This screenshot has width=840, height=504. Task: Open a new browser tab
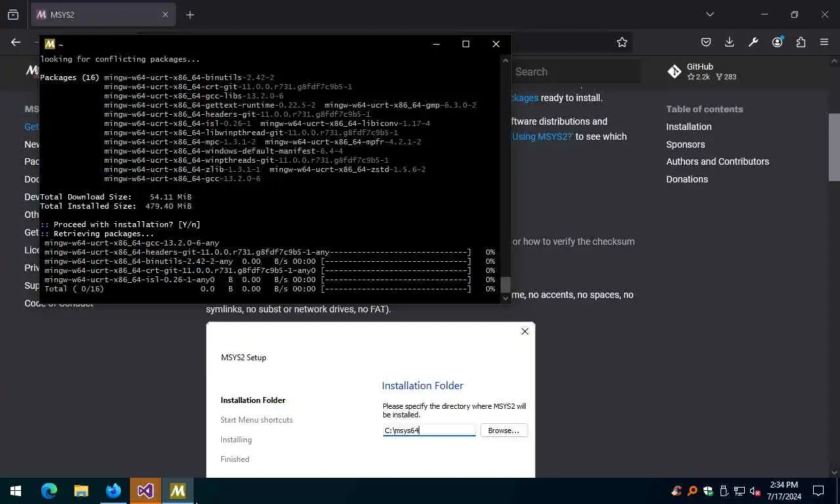(x=190, y=14)
